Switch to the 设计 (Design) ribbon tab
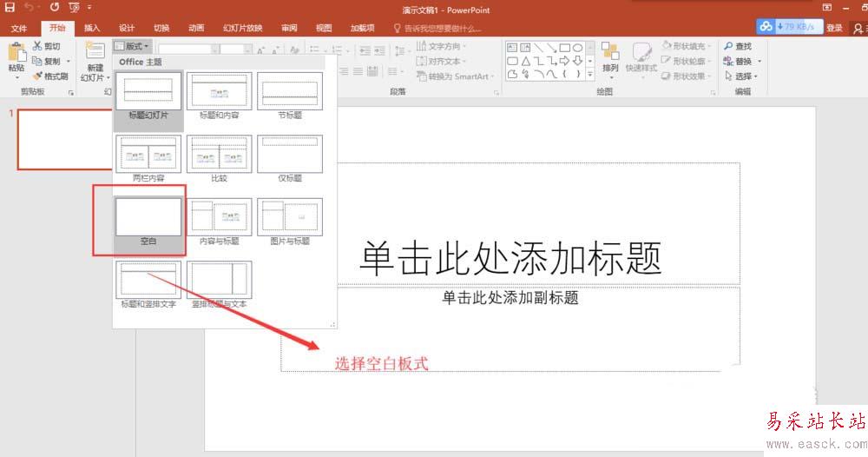The width and height of the screenshot is (868, 457). [126, 29]
